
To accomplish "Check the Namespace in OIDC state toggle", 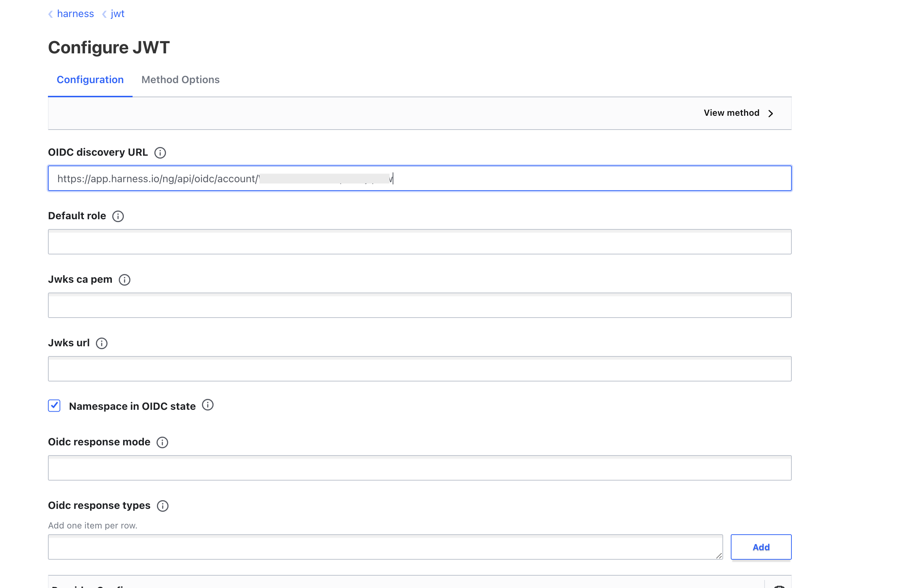I will 54,407.
